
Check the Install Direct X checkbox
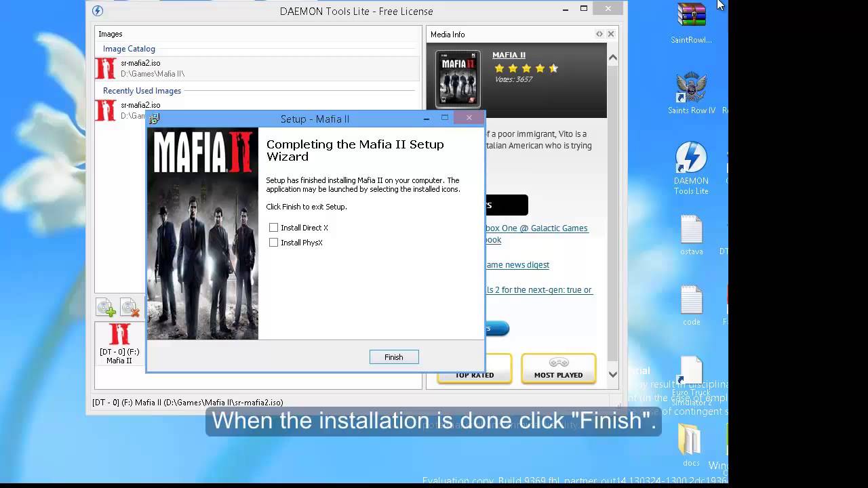coord(273,228)
